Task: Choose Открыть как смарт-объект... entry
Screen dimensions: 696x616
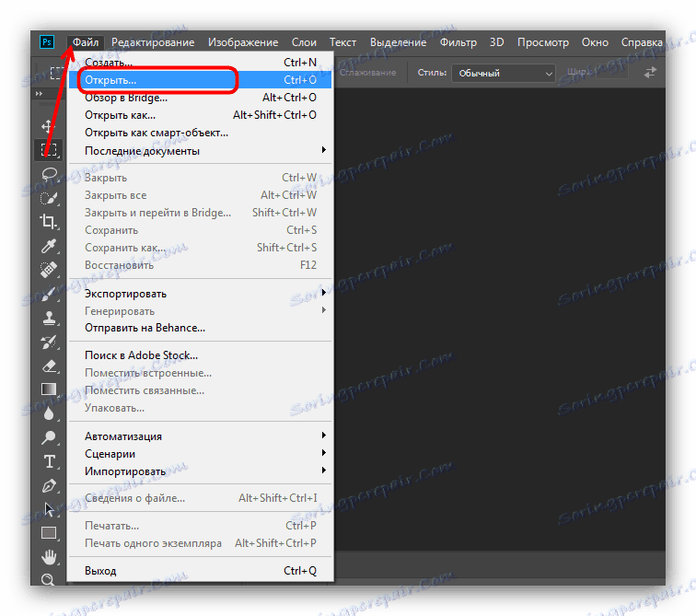Action: point(201,133)
